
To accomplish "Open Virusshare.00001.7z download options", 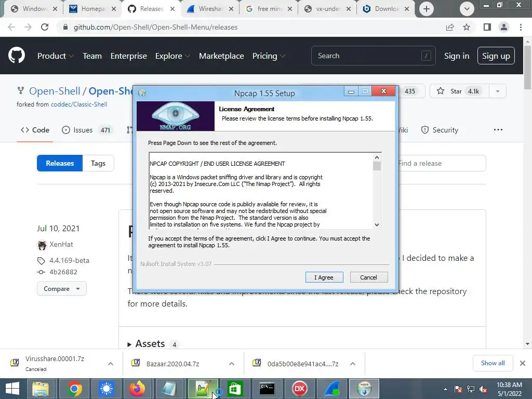I will click(x=111, y=364).
